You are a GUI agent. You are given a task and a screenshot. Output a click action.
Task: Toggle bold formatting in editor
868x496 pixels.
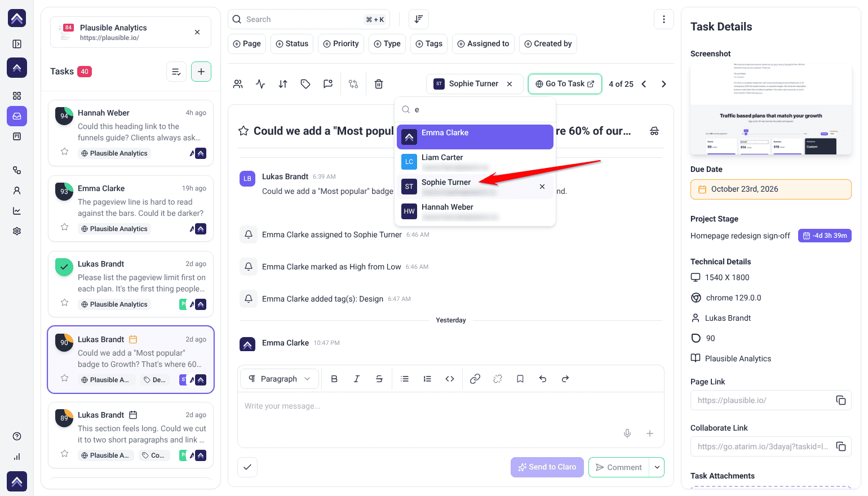pyautogui.click(x=334, y=379)
